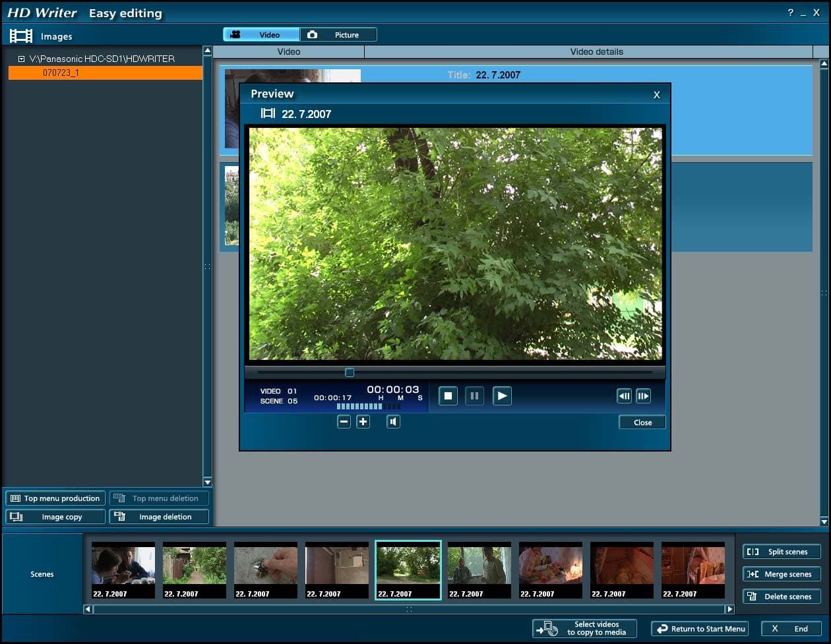831x644 pixels.
Task: Click the scenes horizontal scrollbar track
Action: [408, 610]
